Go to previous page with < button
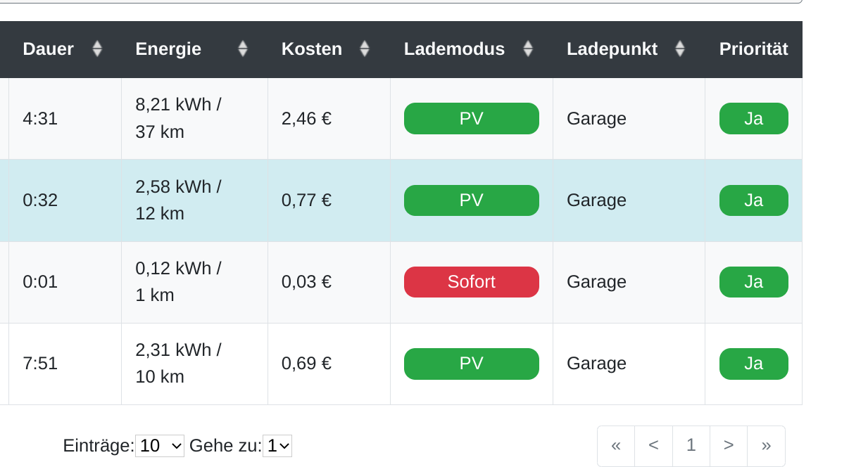This screenshot has width=868, height=467. click(x=653, y=445)
